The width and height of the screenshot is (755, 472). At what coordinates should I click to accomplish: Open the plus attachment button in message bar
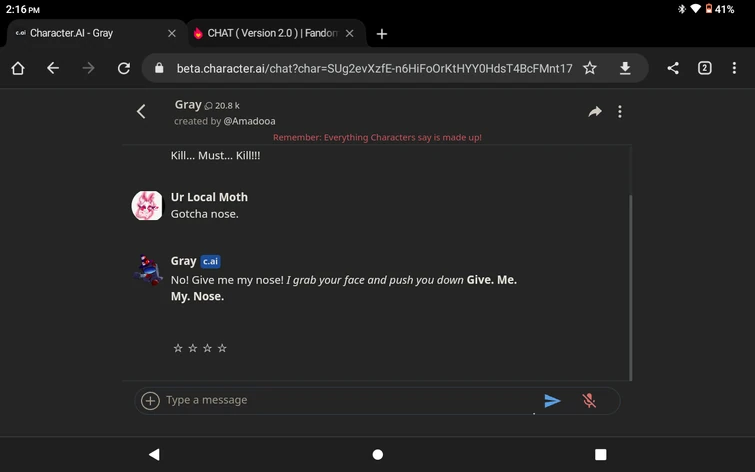[150, 401]
